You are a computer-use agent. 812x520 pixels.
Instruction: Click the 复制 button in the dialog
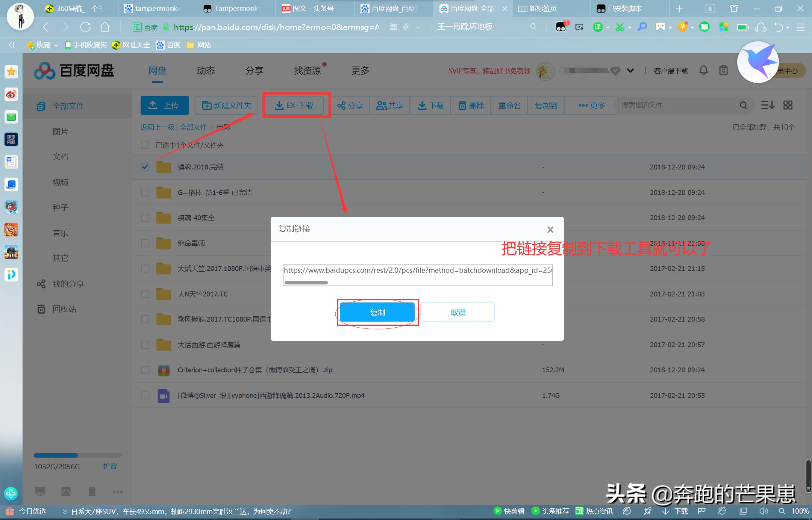(377, 312)
